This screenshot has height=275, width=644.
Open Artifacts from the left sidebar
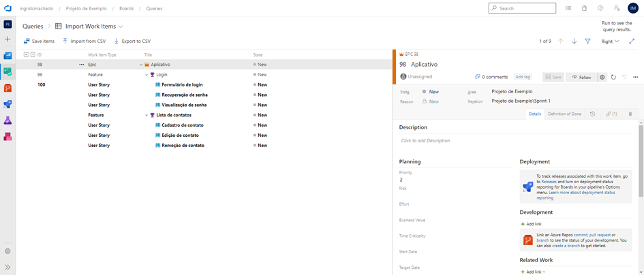7,137
